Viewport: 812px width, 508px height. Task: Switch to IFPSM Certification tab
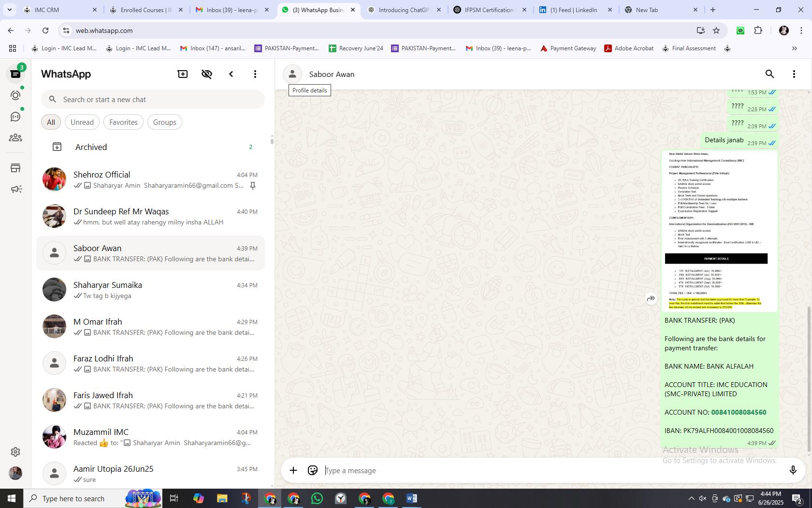[489, 10]
